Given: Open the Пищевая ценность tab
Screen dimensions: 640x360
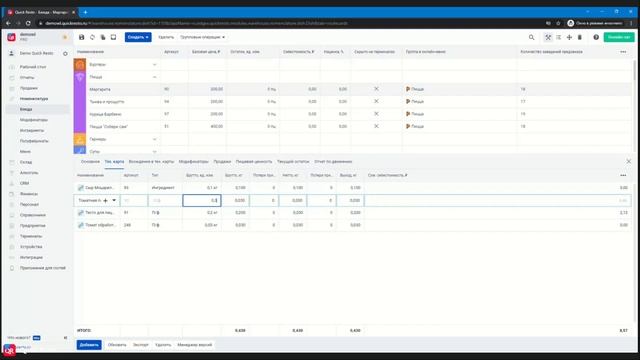Looking at the screenshot, I should point(254,162).
